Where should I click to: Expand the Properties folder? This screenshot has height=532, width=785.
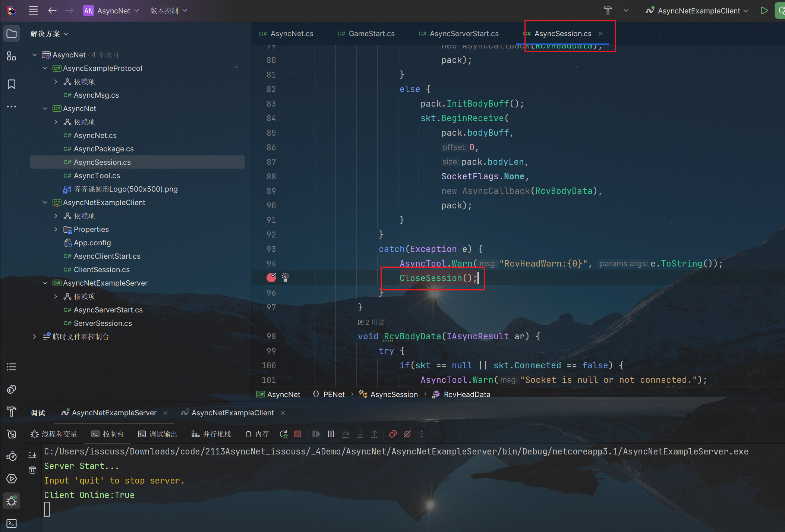click(56, 229)
